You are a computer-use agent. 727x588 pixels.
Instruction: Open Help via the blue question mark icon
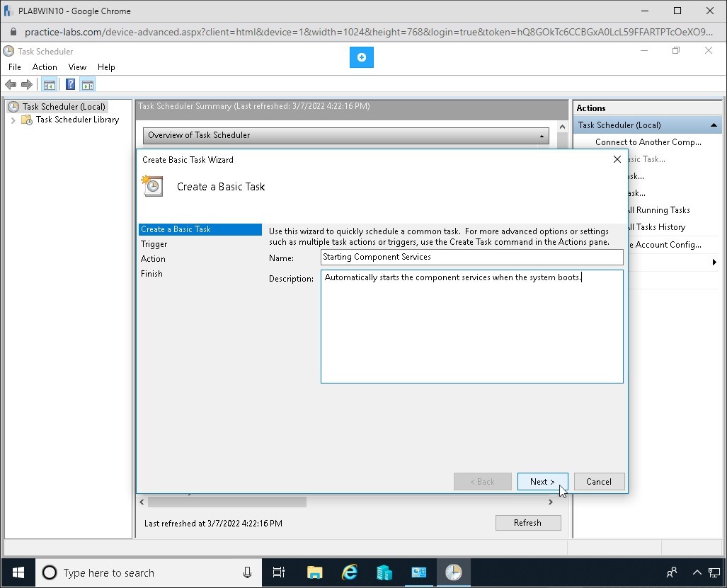pyautogui.click(x=71, y=84)
